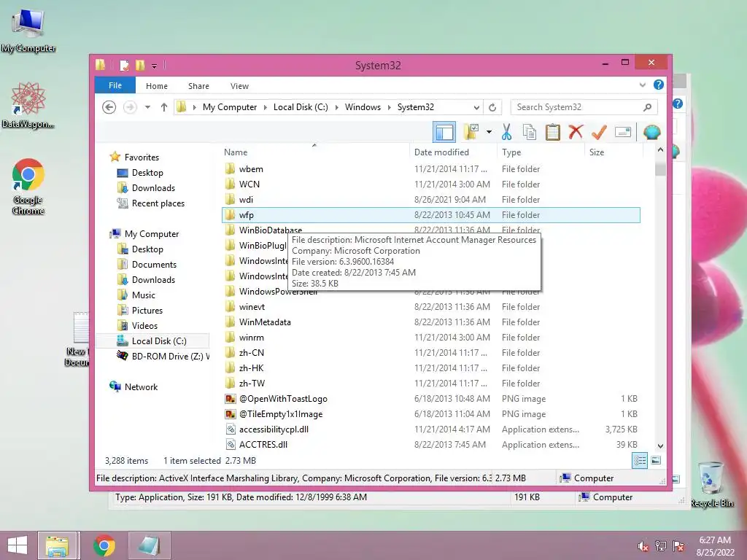The image size is (747, 560).
Task: Sort by the Date modified column
Action: click(441, 152)
